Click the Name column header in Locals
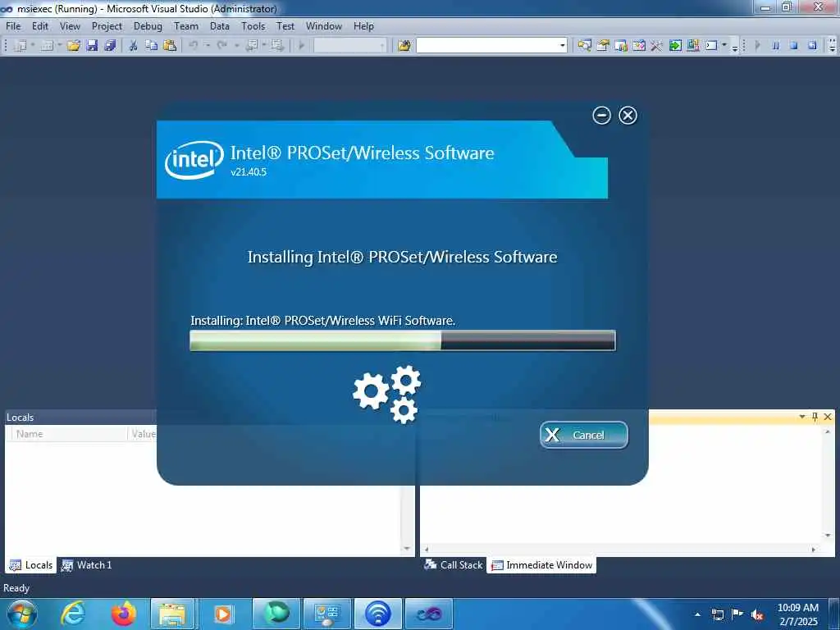The image size is (840, 630). point(70,434)
